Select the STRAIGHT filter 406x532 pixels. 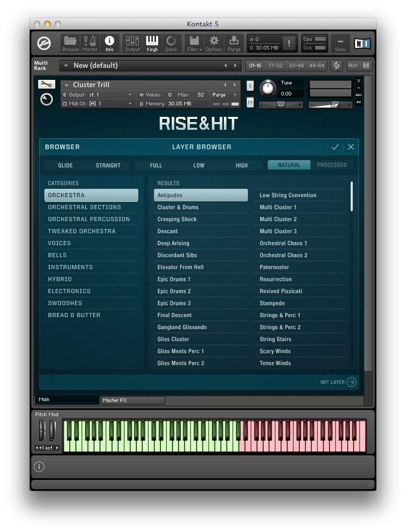pyautogui.click(x=108, y=165)
